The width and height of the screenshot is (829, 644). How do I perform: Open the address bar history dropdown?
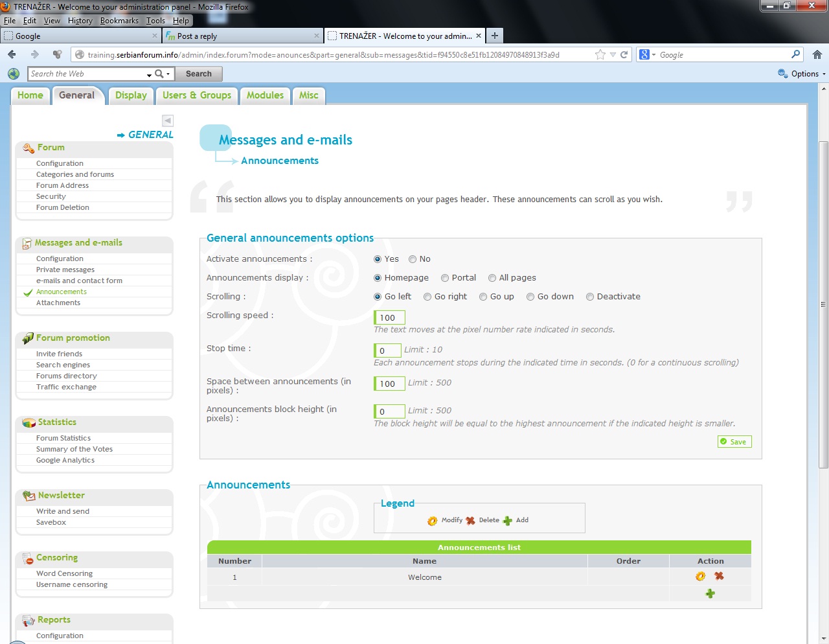613,55
